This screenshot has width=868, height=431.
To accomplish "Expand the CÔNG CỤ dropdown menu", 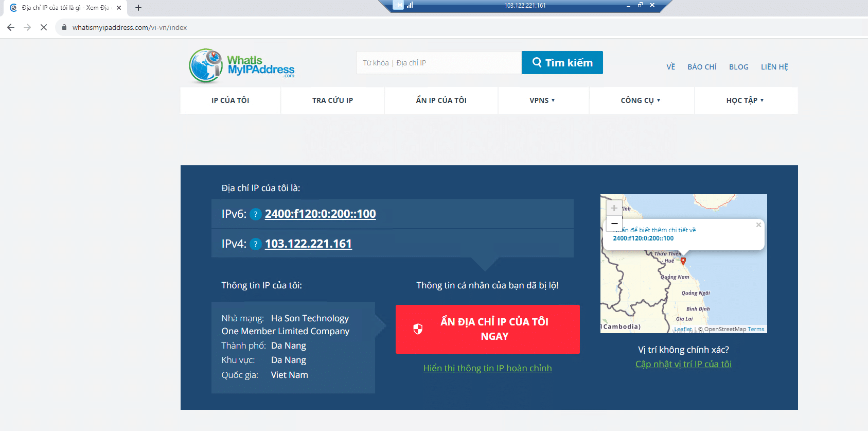I will click(x=641, y=100).
